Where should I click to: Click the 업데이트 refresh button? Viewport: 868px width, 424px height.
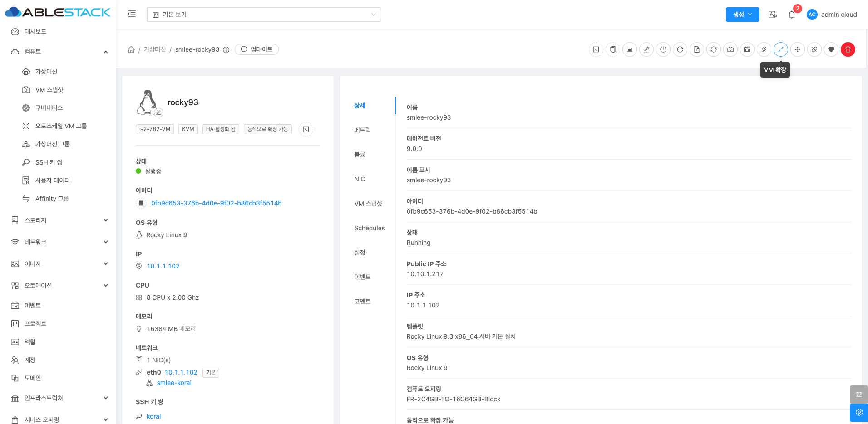pyautogui.click(x=256, y=49)
